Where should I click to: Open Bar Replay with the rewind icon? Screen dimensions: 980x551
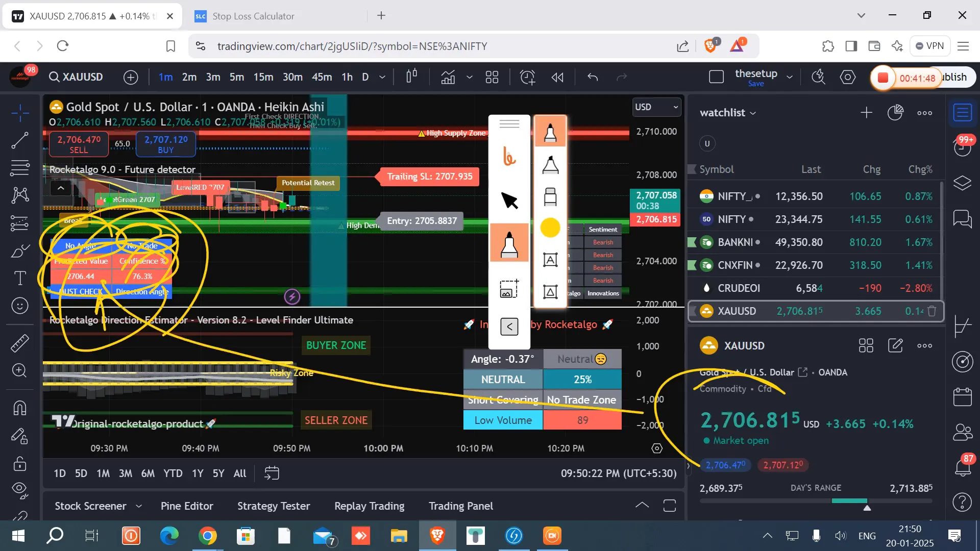[557, 77]
